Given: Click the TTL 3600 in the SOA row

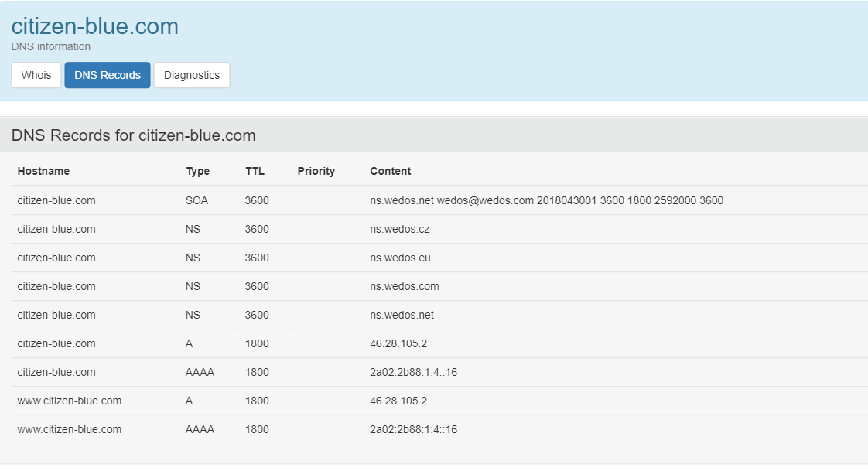Looking at the screenshot, I should tap(257, 200).
